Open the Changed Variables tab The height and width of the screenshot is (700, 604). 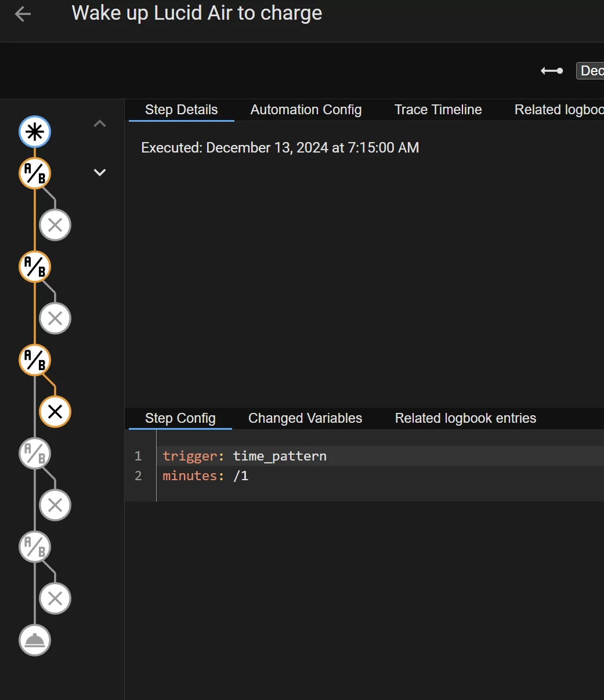click(x=305, y=419)
